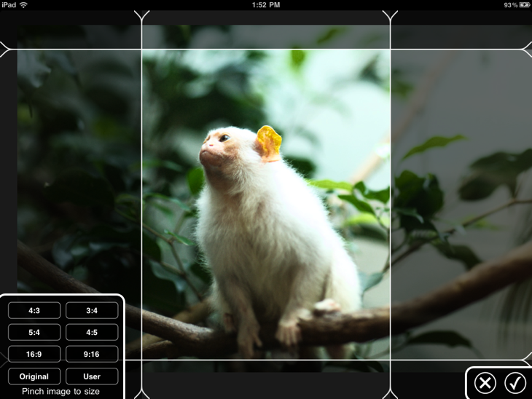Click top handle of left crop line
This screenshot has height=399, width=532.
point(142,15)
